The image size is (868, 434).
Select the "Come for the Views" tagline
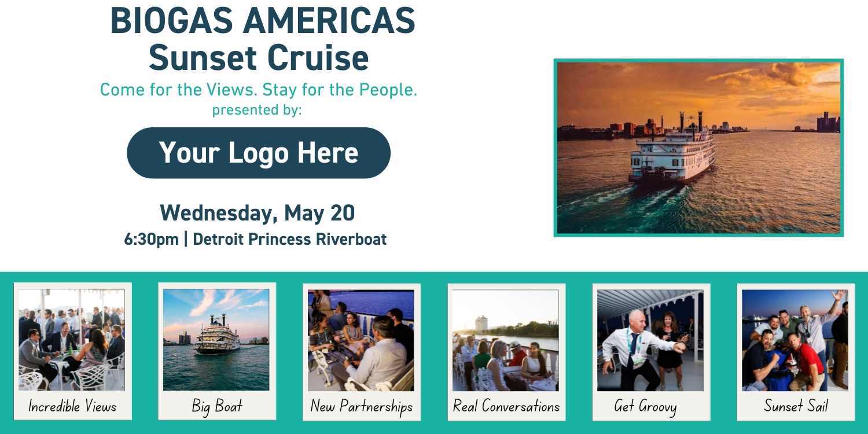(259, 90)
